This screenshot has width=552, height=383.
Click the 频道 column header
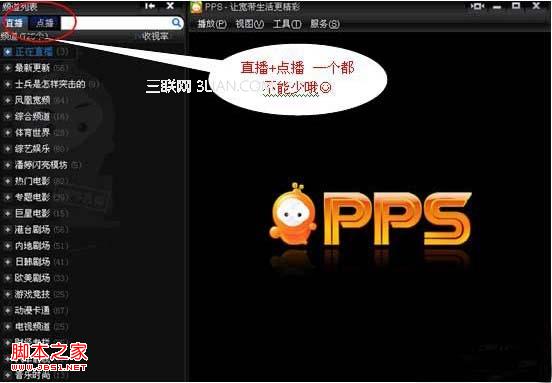pos(25,36)
